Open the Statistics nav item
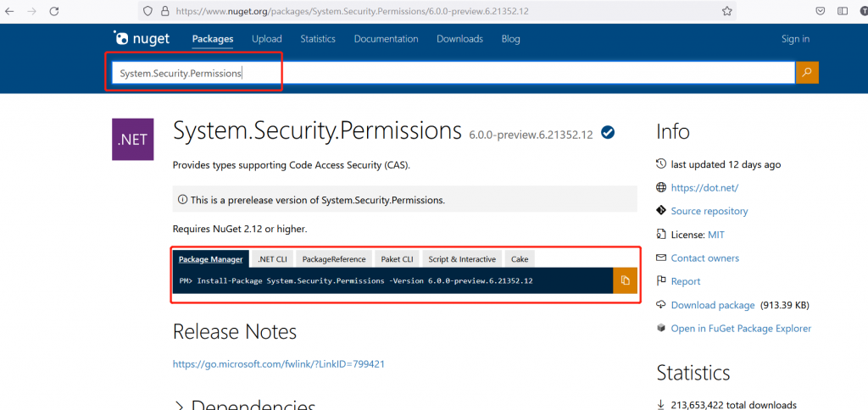This screenshot has height=410, width=868. [x=318, y=39]
